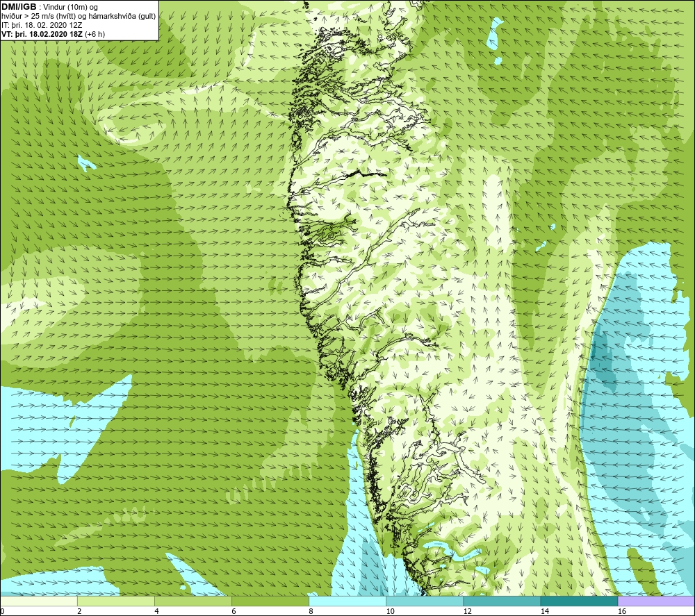Click the 4–6 m/s legend color swatch
Screen dimensions: 695x616
point(193,601)
